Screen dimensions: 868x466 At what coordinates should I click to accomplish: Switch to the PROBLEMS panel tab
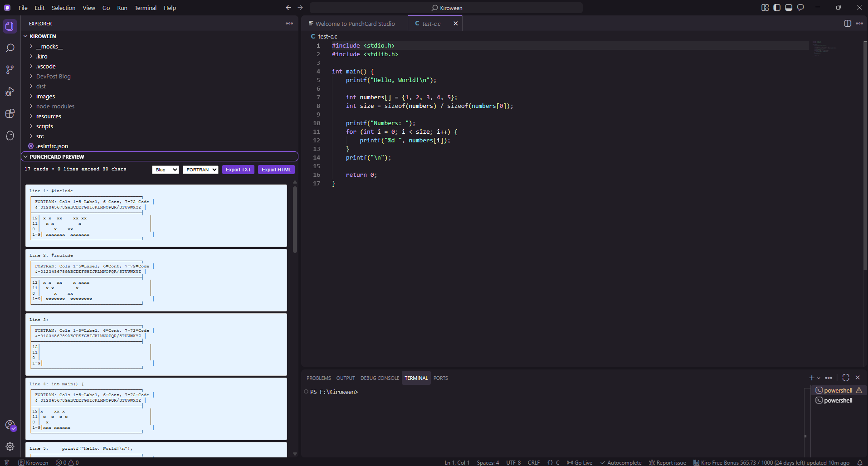coord(318,378)
